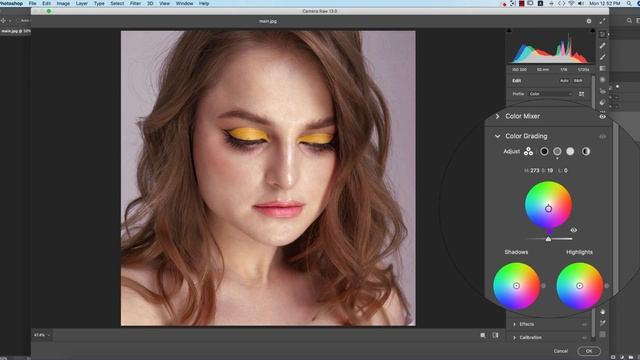Click the Cancel button

click(561, 351)
